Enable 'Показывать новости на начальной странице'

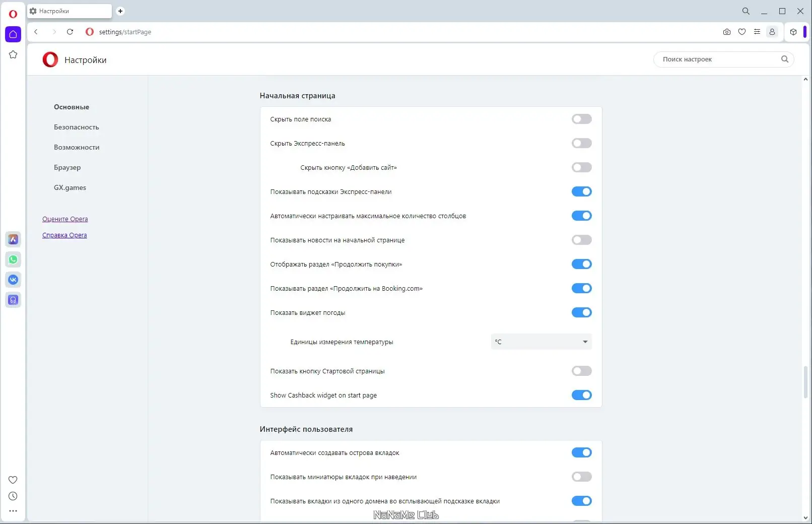point(581,240)
